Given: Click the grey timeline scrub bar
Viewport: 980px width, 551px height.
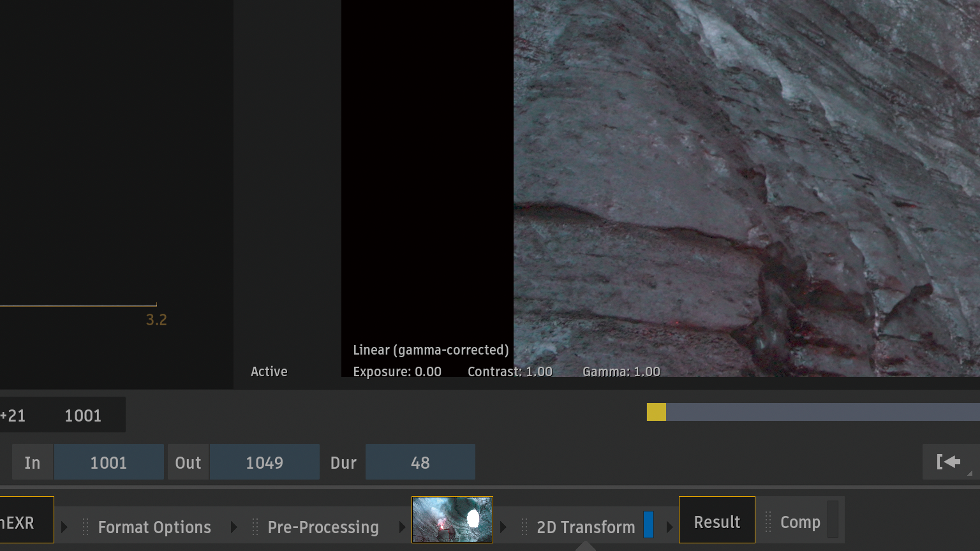Looking at the screenshot, I should 823,412.
